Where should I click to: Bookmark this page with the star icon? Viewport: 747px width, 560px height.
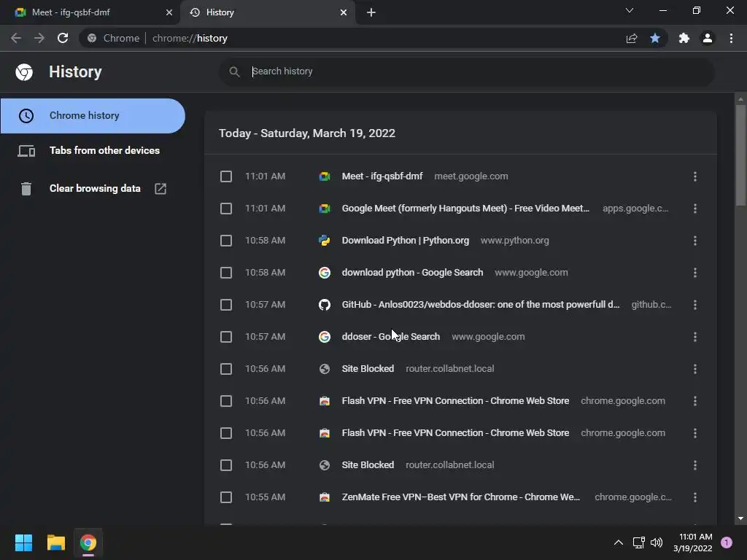[x=655, y=38]
